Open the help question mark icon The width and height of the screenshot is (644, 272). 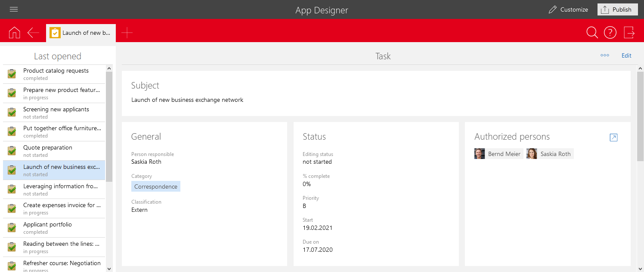tap(610, 33)
